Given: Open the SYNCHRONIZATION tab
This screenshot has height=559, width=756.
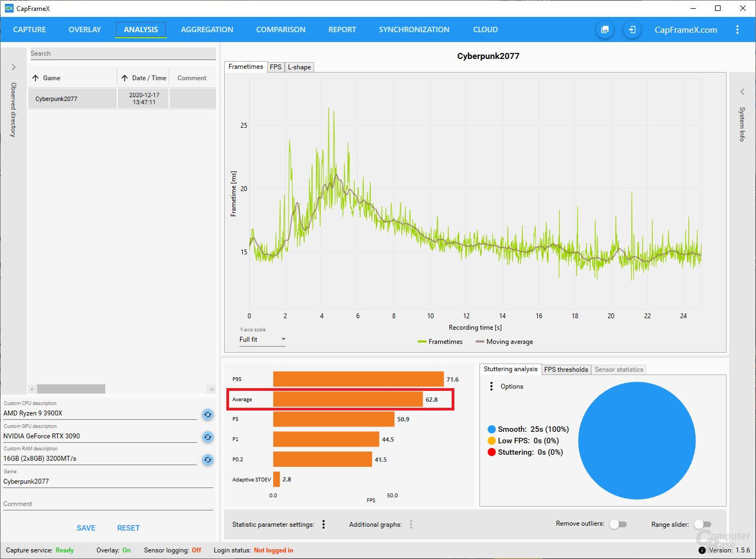Looking at the screenshot, I should click(x=414, y=29).
